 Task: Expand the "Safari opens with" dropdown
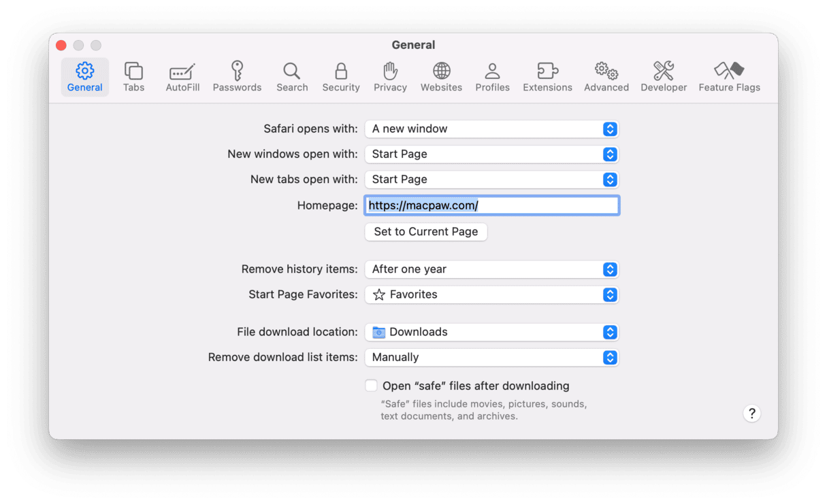[491, 129]
